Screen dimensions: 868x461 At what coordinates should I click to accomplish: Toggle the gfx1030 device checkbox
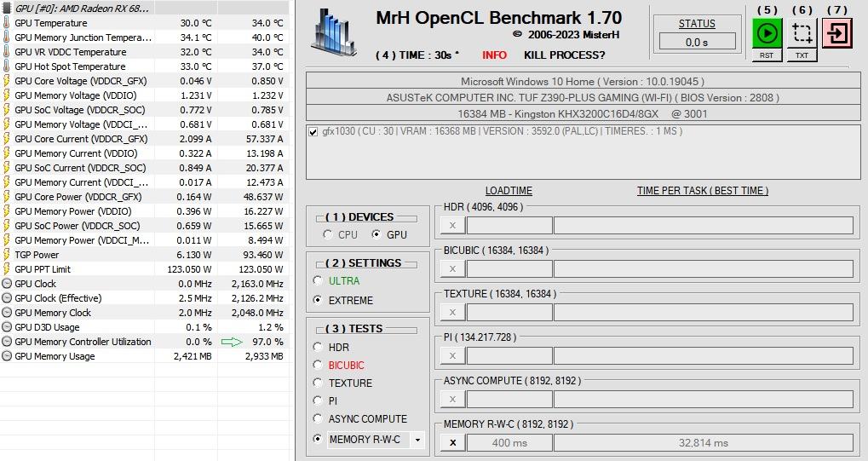pos(313,132)
